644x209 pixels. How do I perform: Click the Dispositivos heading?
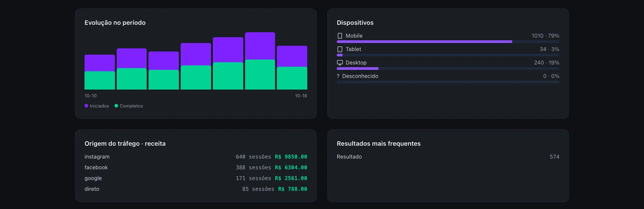(x=355, y=23)
